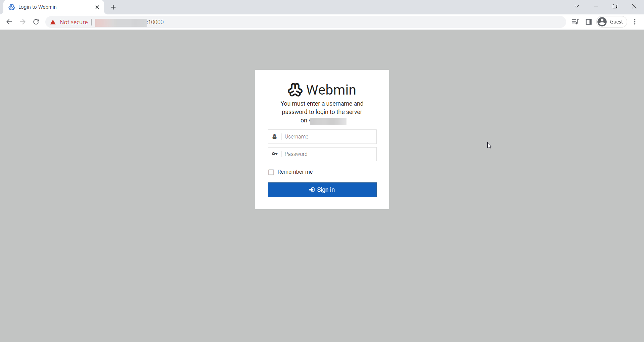Open the Chrome three-dot menu

(x=635, y=22)
